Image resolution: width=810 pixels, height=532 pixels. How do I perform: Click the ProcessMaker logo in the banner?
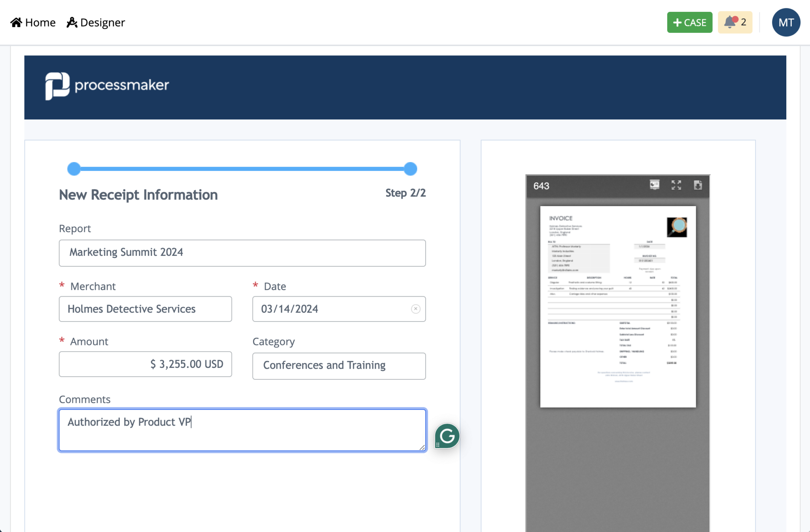[108, 84]
